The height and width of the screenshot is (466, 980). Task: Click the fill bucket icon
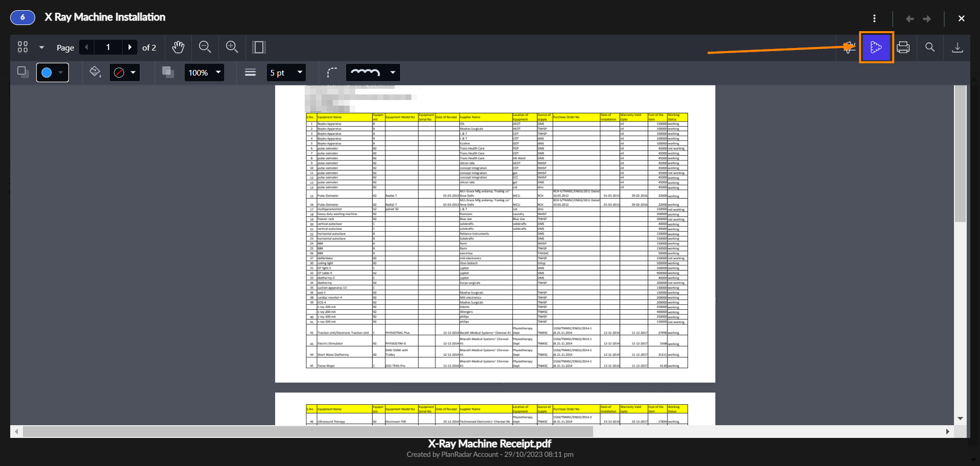(x=95, y=72)
